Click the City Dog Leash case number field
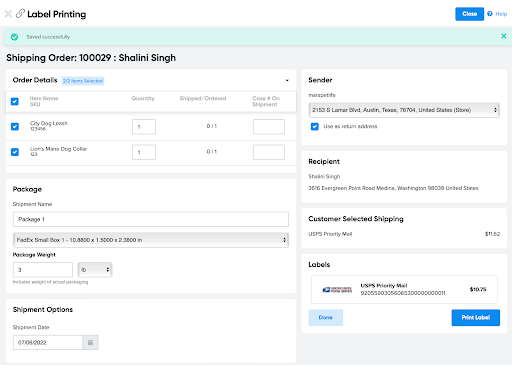The image size is (512, 366). tap(269, 127)
